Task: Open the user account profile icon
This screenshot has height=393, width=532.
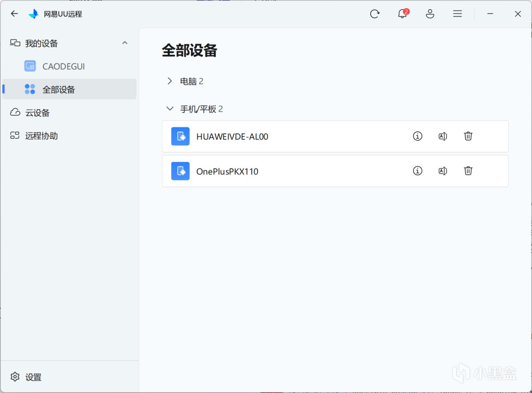Action: coord(430,14)
